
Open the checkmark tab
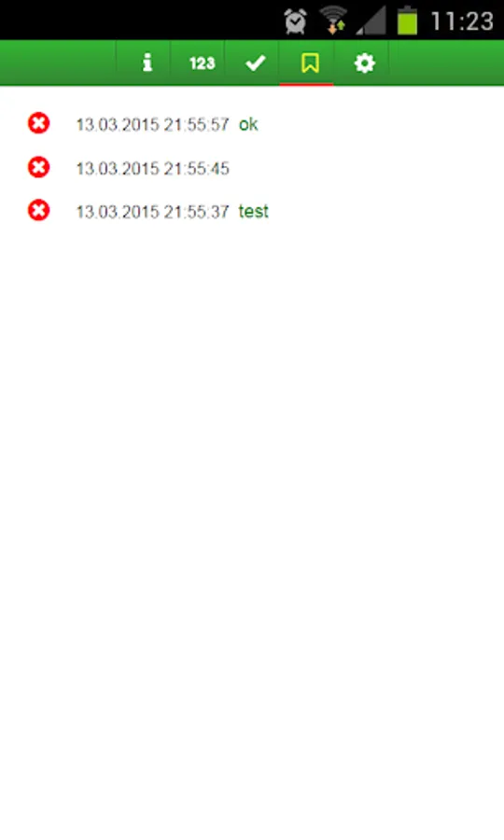[256, 63]
